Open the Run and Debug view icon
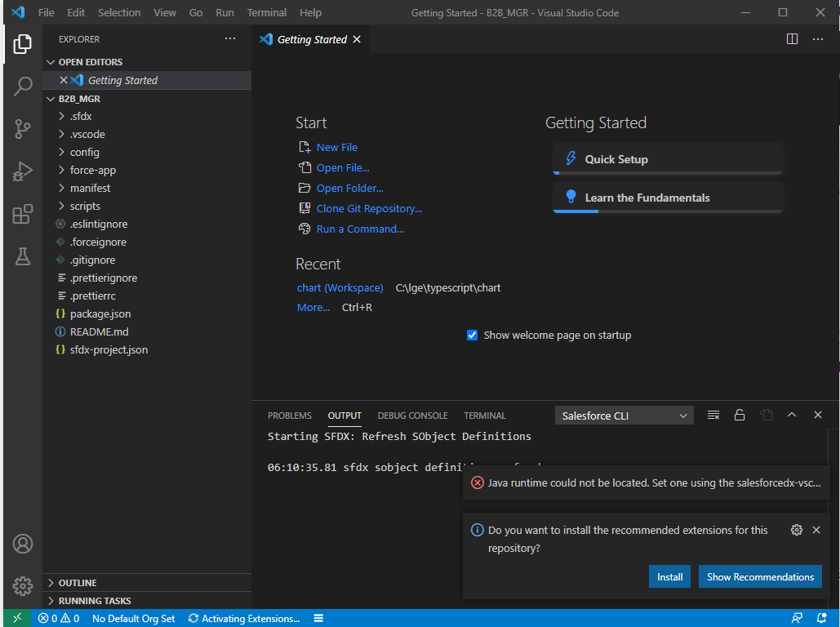840x627 pixels. 23,171
